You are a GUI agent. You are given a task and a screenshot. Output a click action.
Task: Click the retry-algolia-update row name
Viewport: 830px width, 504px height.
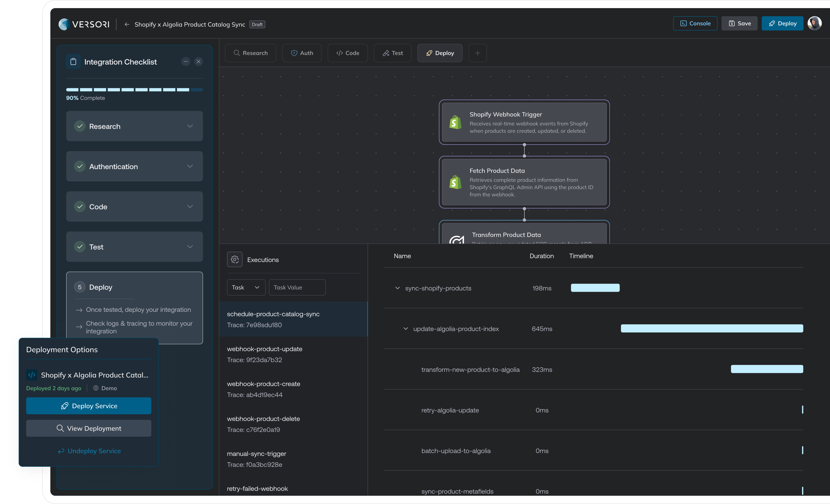click(x=450, y=410)
